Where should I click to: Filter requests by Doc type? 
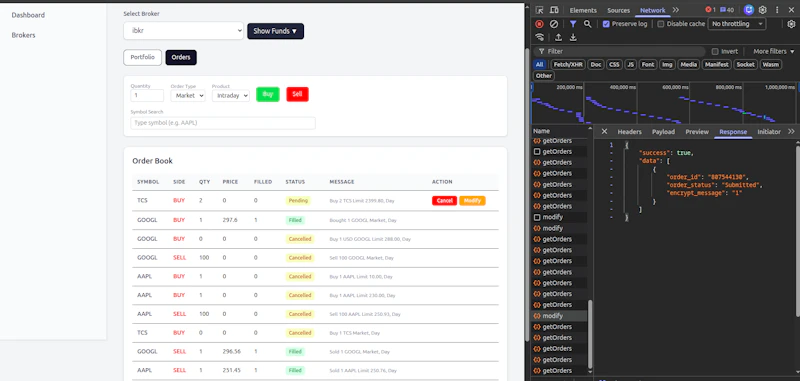[x=595, y=65]
